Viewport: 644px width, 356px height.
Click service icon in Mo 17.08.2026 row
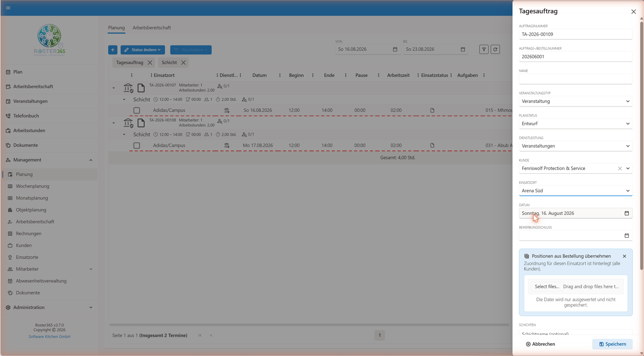pyautogui.click(x=227, y=146)
